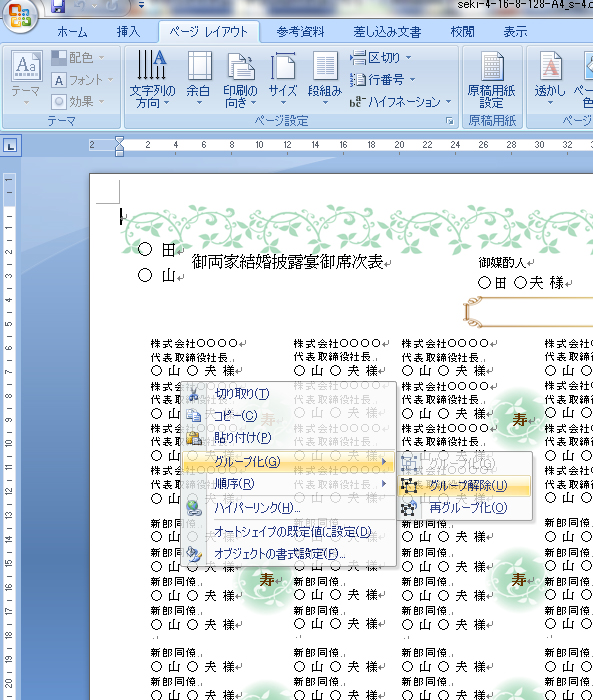Open the 行番号 line numbers dropdown
The width and height of the screenshot is (593, 700).
click(x=383, y=79)
